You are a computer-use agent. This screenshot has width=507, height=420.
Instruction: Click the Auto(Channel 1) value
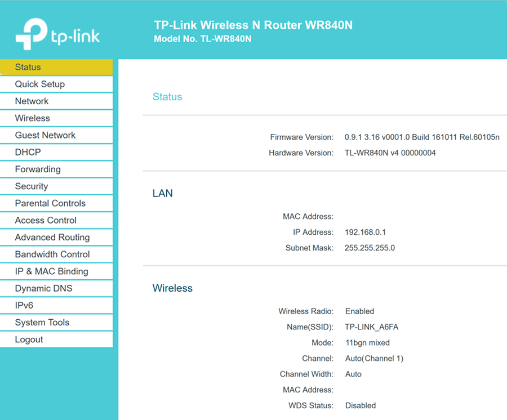point(374,359)
